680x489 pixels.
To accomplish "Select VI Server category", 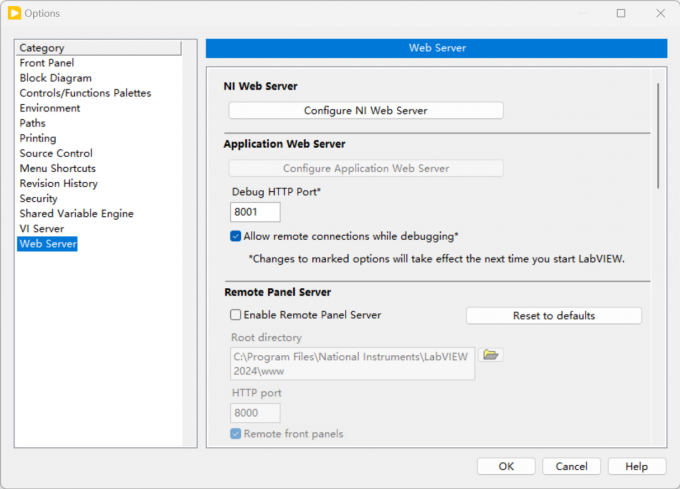I will pyautogui.click(x=42, y=228).
